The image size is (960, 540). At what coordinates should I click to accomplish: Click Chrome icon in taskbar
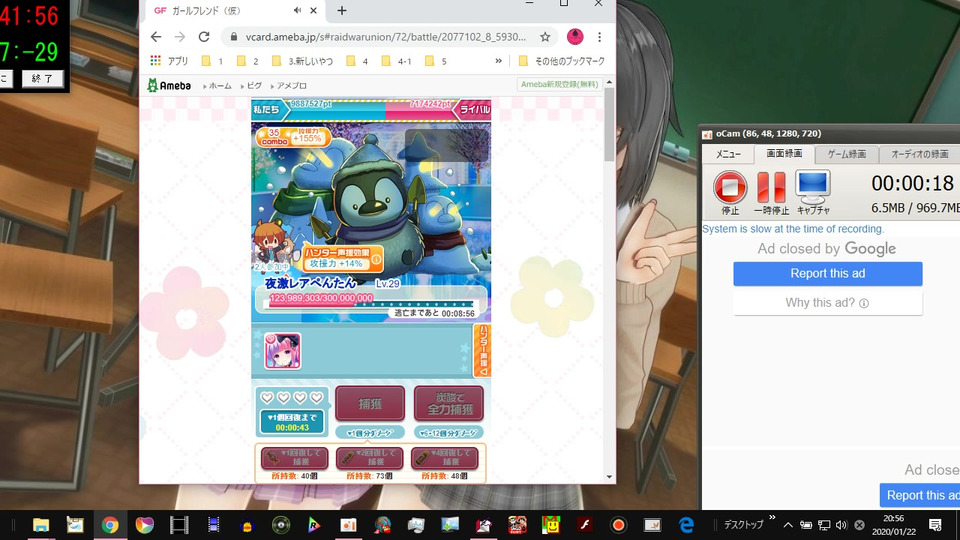[x=110, y=525]
